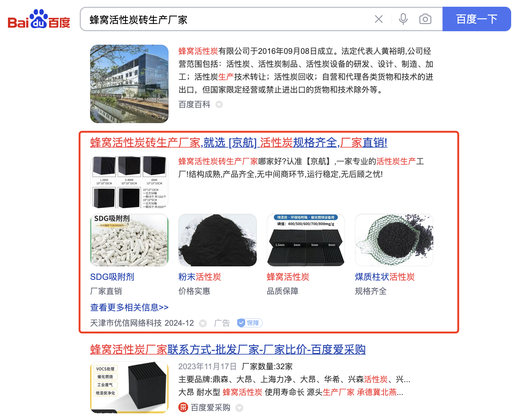Open image search via the camera icon

pyautogui.click(x=425, y=19)
